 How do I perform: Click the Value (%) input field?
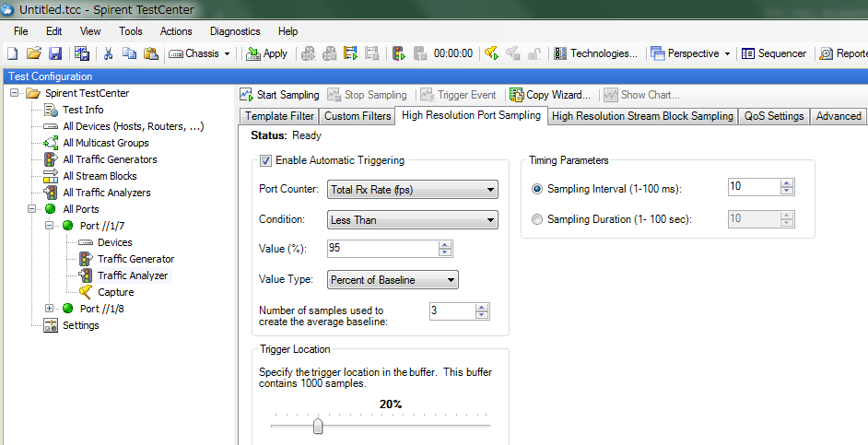382,249
